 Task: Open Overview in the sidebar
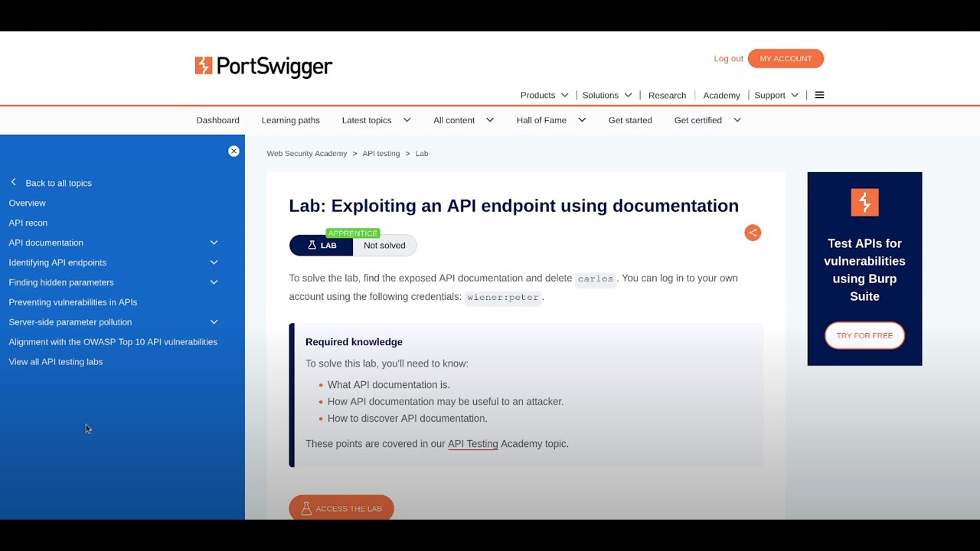pyautogui.click(x=27, y=203)
